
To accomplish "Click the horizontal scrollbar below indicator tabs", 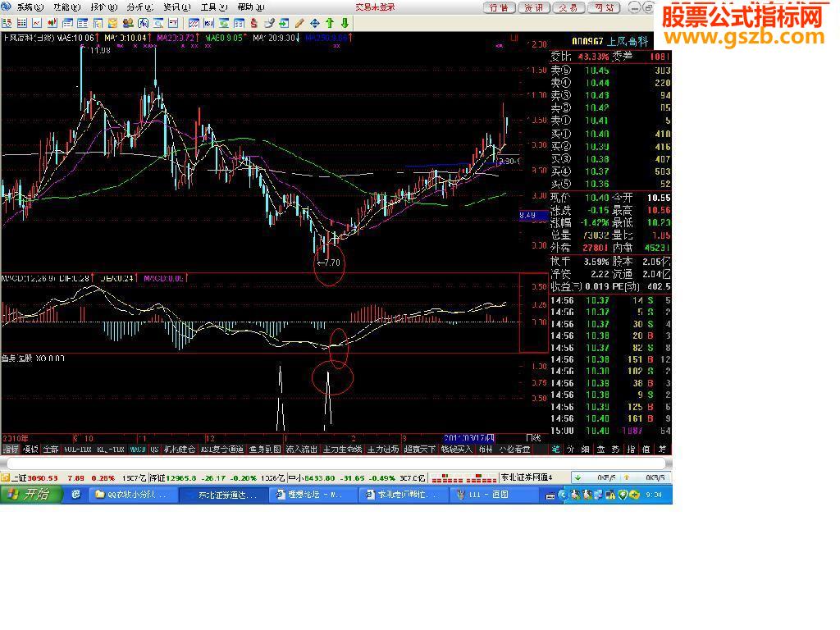I will (x=336, y=463).
